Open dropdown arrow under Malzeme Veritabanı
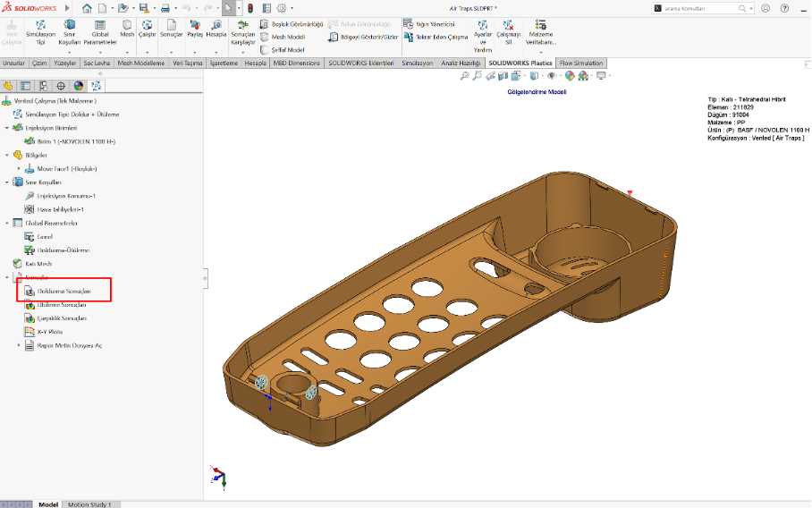 [541, 52]
